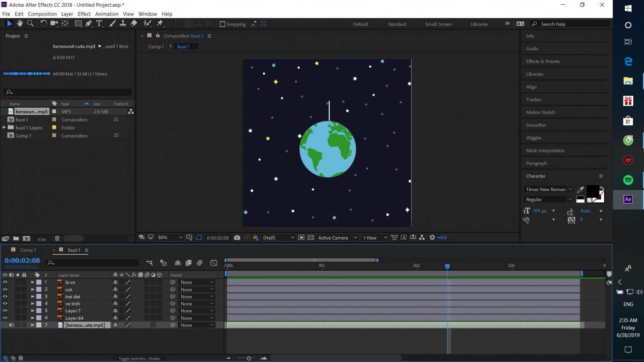
Task: Click the timeline zoom slider handle
Action: point(249,358)
